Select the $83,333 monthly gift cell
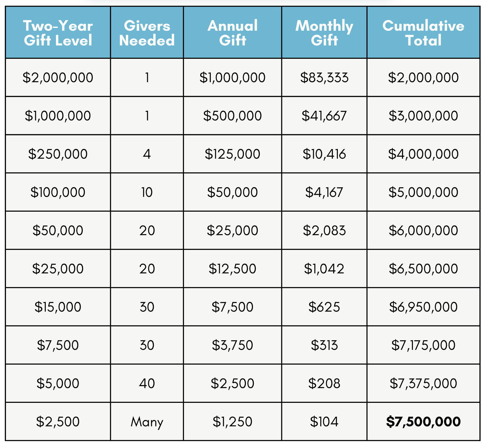Viewport: 486px width, 448px height. tap(324, 78)
